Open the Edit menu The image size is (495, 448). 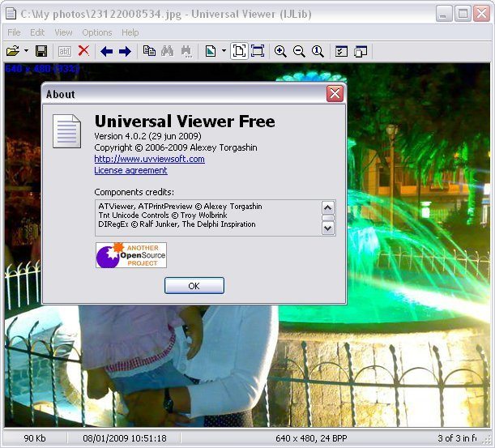tap(37, 32)
